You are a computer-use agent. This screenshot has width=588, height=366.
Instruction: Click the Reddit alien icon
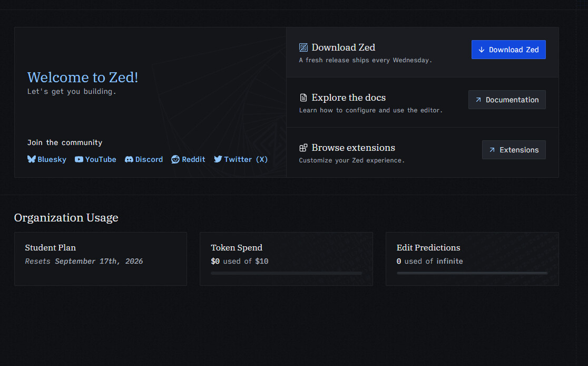point(175,159)
